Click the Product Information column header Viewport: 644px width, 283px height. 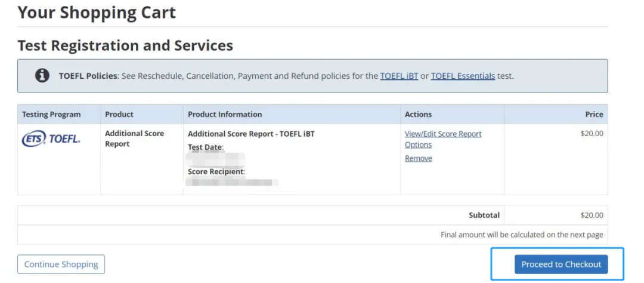pos(225,114)
